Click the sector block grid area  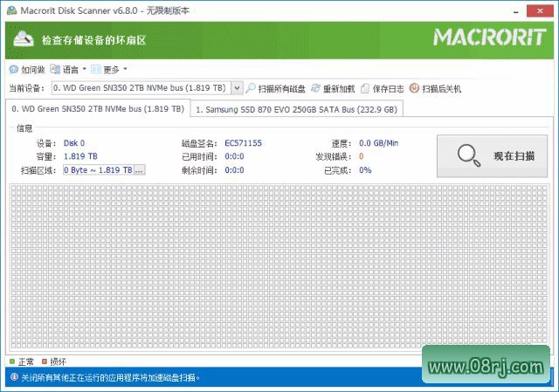(x=279, y=266)
